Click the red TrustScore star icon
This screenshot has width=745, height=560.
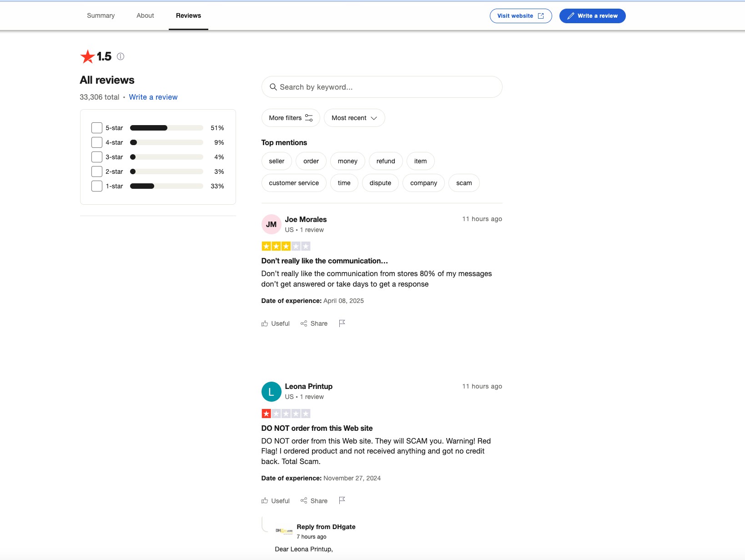(87, 56)
